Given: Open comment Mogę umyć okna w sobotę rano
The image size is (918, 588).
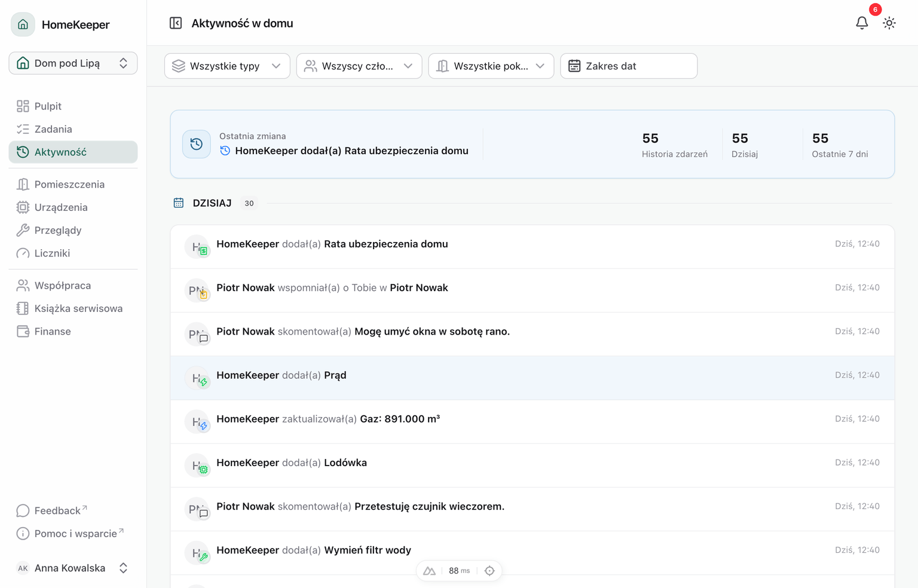Looking at the screenshot, I should click(533, 334).
